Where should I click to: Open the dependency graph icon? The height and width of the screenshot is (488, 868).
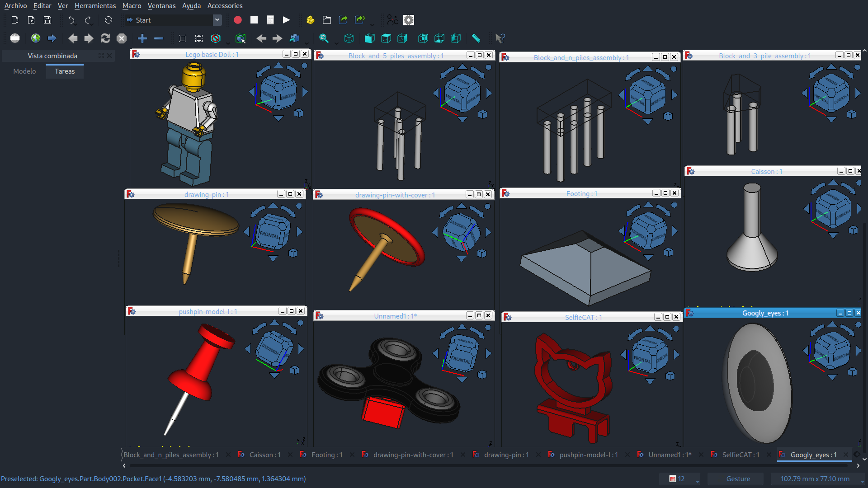pos(392,20)
